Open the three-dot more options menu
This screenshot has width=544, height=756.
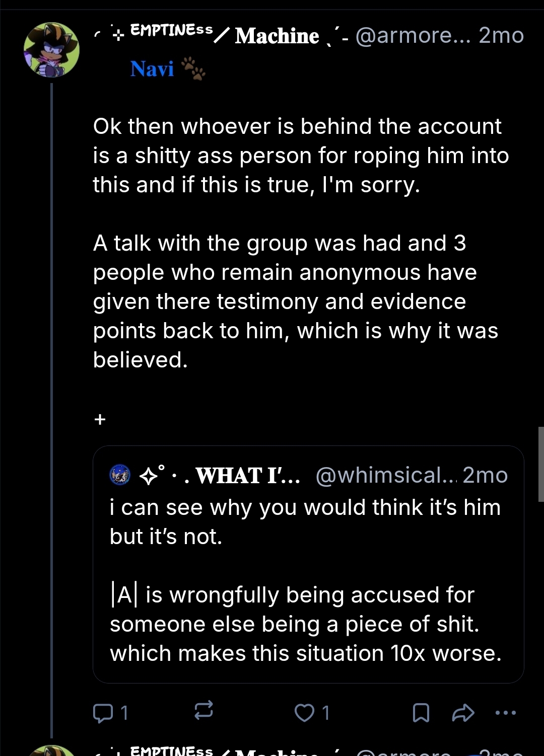[x=506, y=713]
